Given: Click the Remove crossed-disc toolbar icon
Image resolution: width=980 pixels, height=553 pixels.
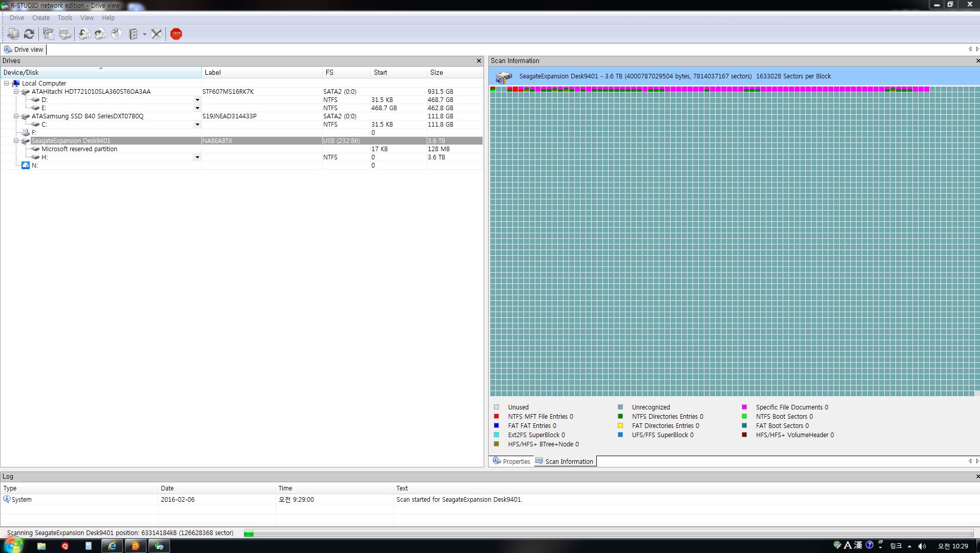Looking at the screenshot, I should click(156, 34).
